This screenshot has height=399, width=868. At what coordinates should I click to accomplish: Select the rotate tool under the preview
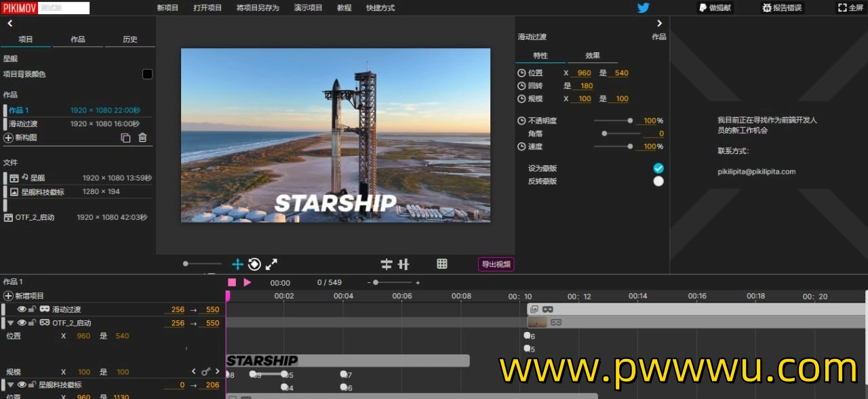click(254, 264)
